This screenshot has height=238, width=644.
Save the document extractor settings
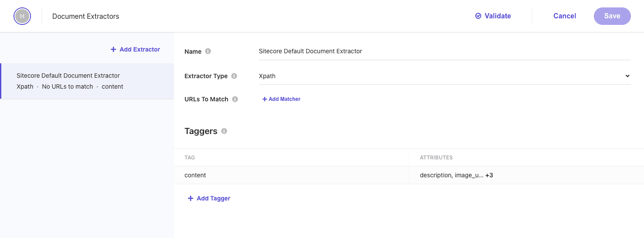click(x=612, y=16)
